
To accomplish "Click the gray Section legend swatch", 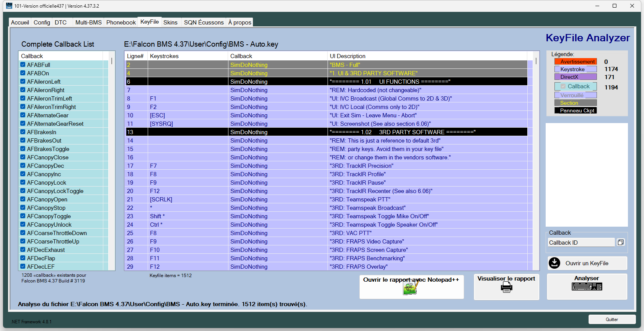I will pyautogui.click(x=576, y=103).
